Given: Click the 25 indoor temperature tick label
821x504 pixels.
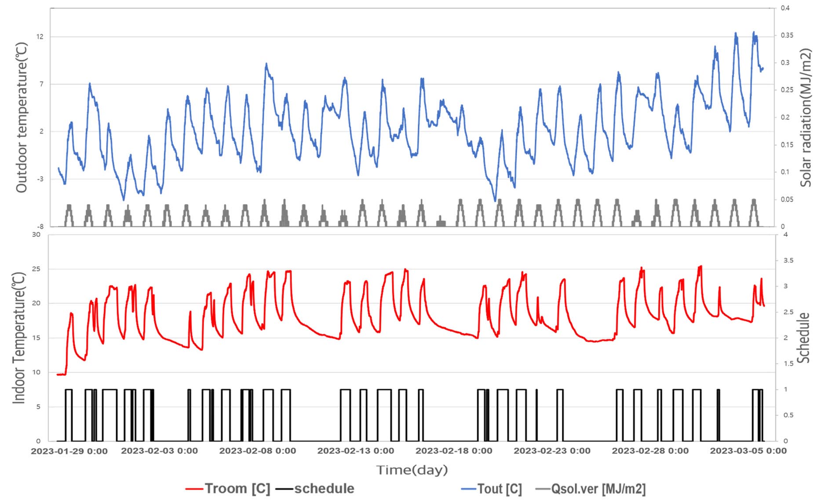Looking at the screenshot, I should 36,269.
